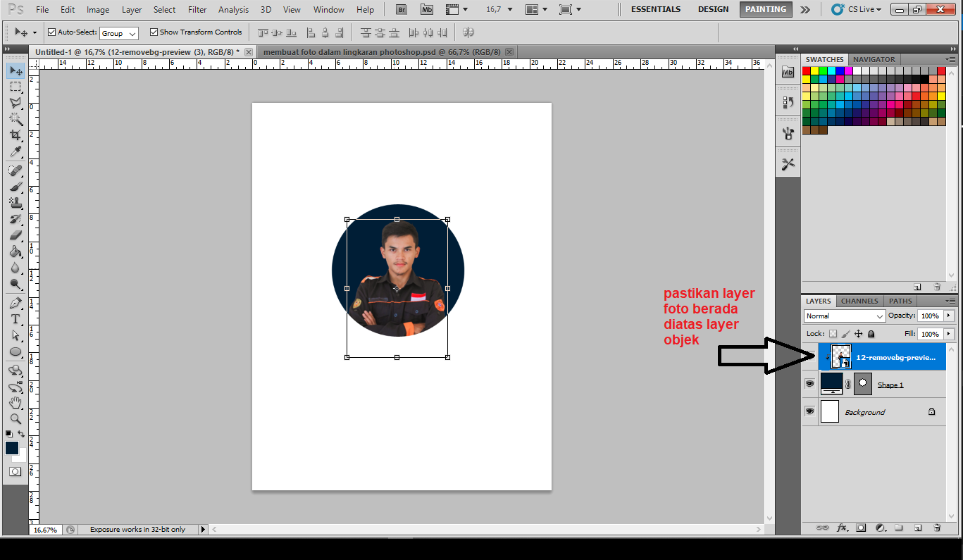This screenshot has height=560, width=963.
Task: Select the Blur tool
Action: tap(15, 268)
